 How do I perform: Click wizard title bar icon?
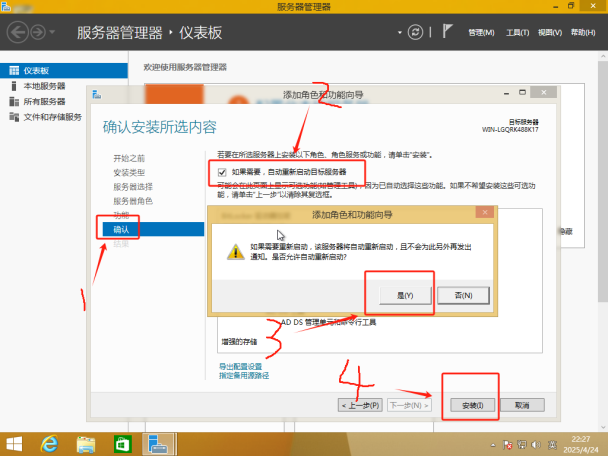pyautogui.click(x=97, y=94)
